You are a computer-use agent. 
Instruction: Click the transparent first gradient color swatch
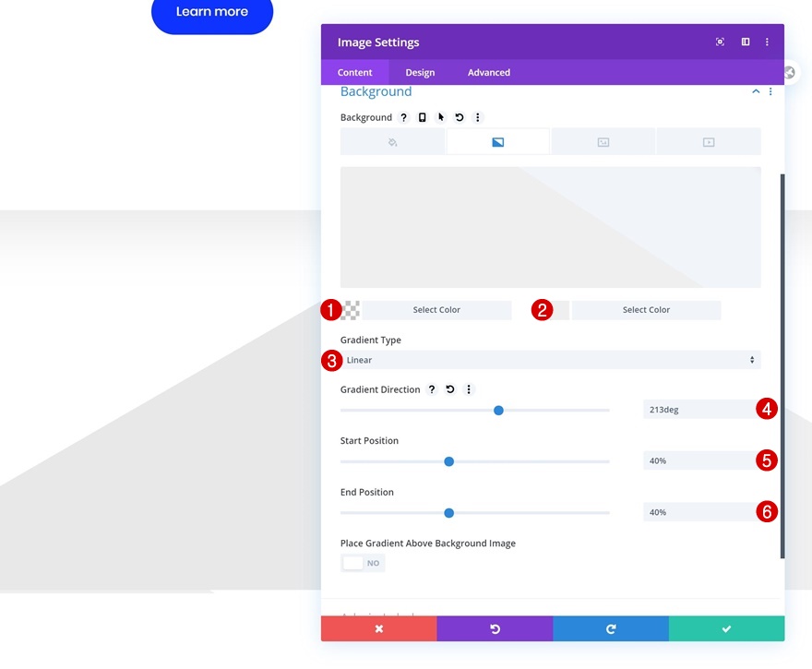coord(352,310)
